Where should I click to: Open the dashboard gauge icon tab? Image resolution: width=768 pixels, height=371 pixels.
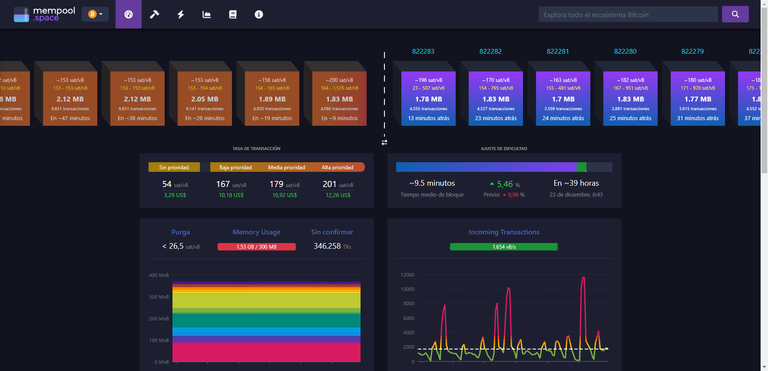pos(128,14)
